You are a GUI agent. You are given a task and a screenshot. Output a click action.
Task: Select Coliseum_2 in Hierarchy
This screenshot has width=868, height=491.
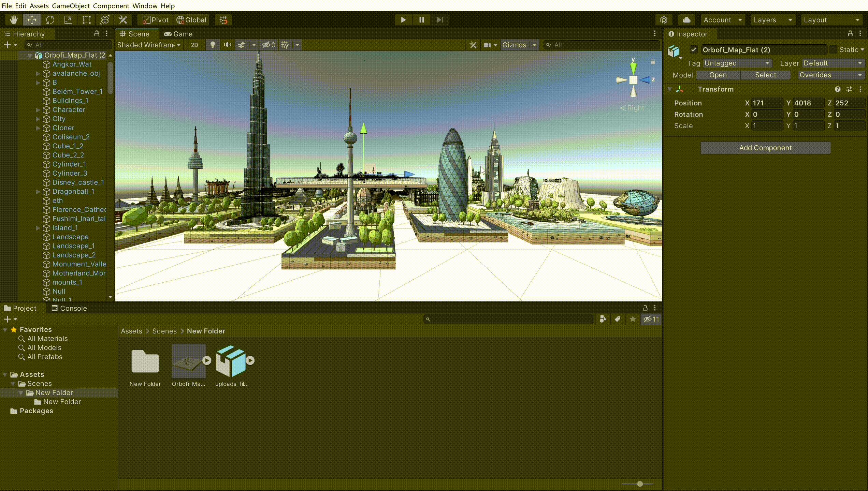click(71, 137)
